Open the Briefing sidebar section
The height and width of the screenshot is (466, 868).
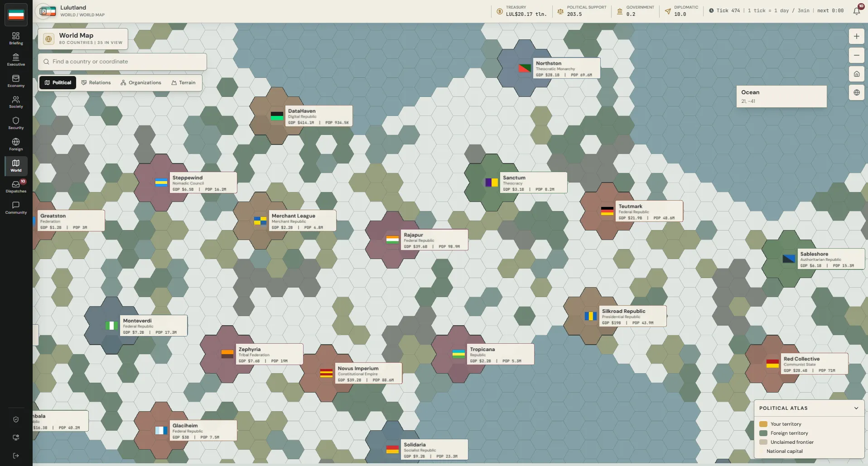(x=16, y=38)
